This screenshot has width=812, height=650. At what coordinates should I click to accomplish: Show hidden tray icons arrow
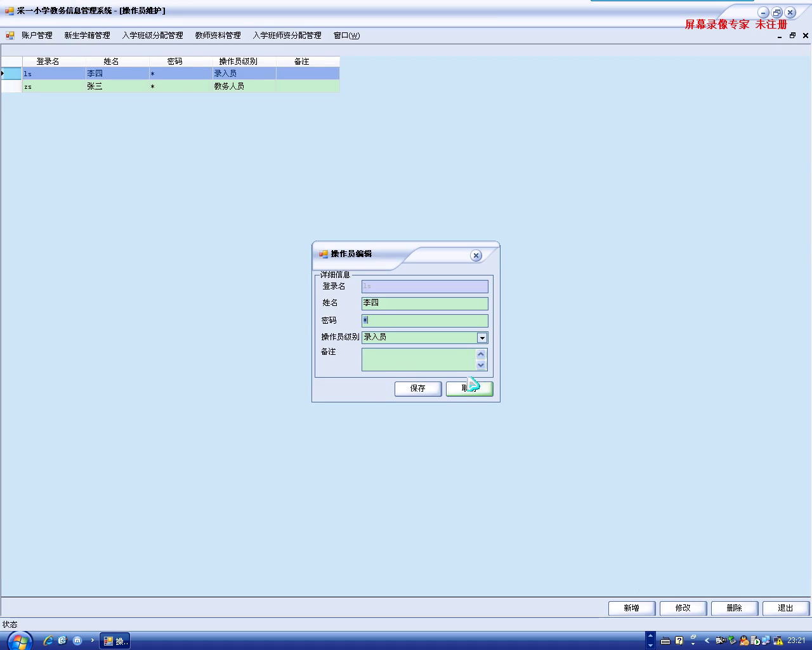pos(707,640)
